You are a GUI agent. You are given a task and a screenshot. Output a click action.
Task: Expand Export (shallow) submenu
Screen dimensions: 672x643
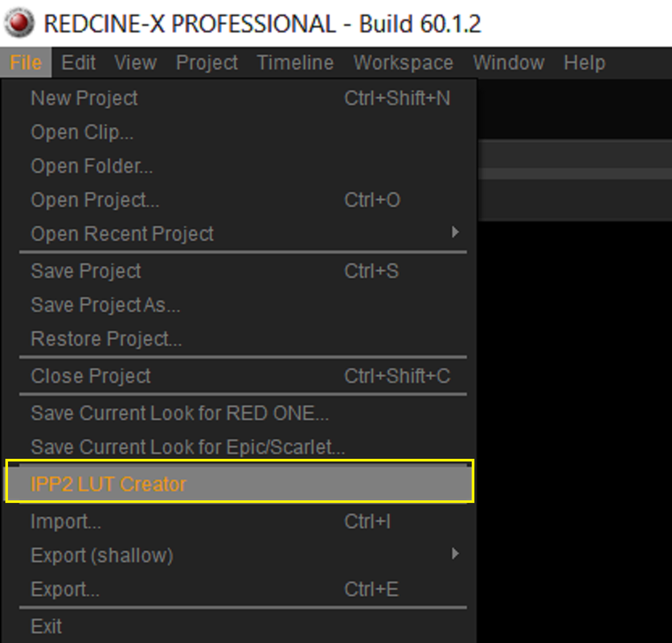click(240, 555)
